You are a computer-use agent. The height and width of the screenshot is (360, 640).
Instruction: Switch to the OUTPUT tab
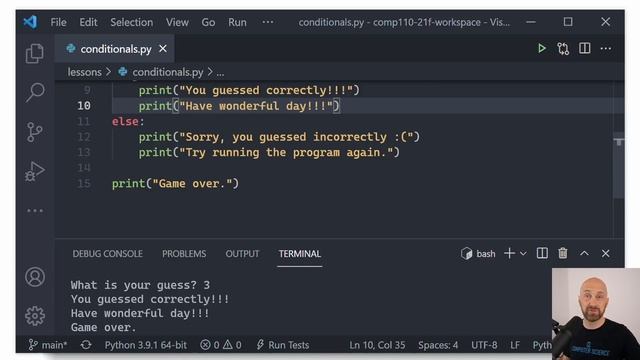(242, 253)
